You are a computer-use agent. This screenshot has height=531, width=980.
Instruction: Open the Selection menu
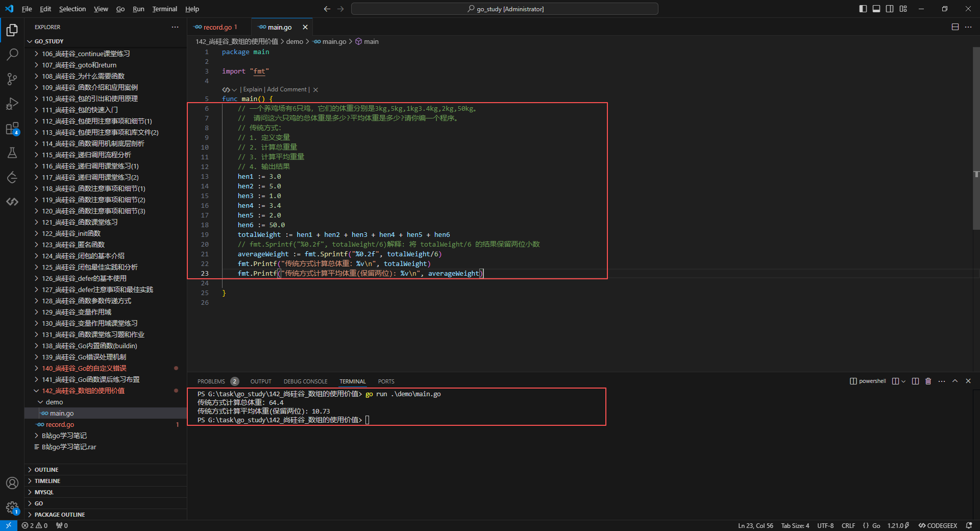click(72, 9)
